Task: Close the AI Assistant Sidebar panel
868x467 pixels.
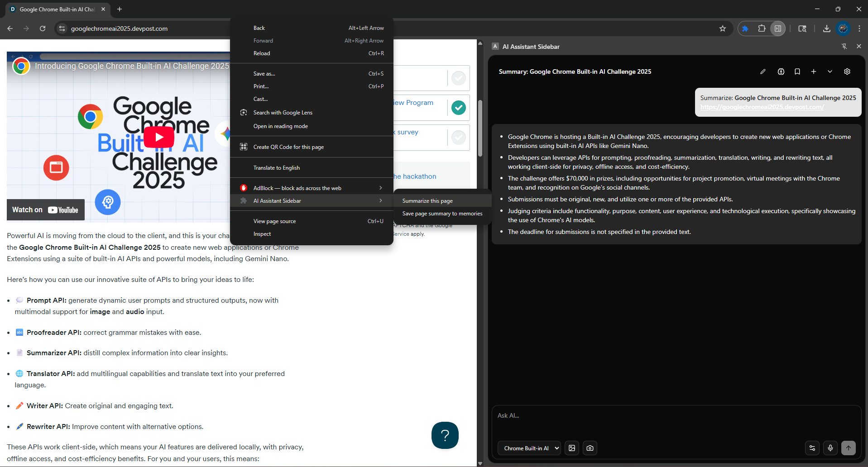Action: [x=859, y=46]
